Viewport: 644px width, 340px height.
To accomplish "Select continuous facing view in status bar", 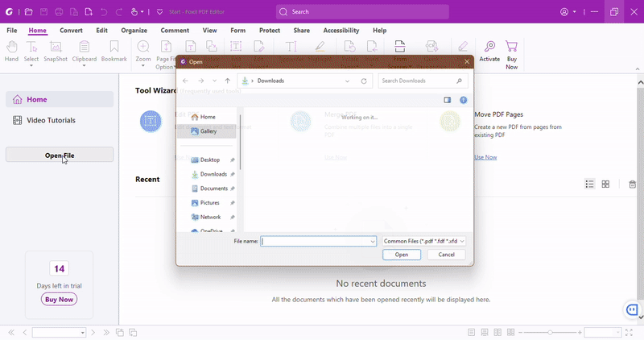I will 511,332.
